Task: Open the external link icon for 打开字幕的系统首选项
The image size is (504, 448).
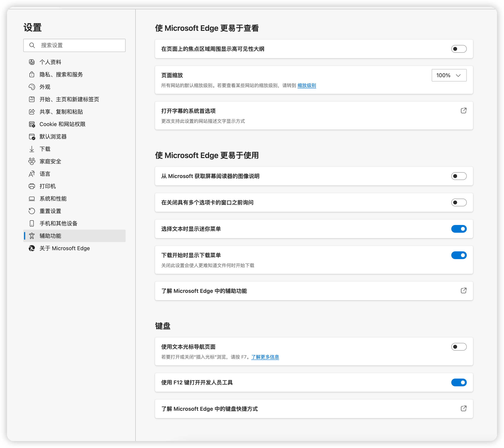Action: point(463,111)
